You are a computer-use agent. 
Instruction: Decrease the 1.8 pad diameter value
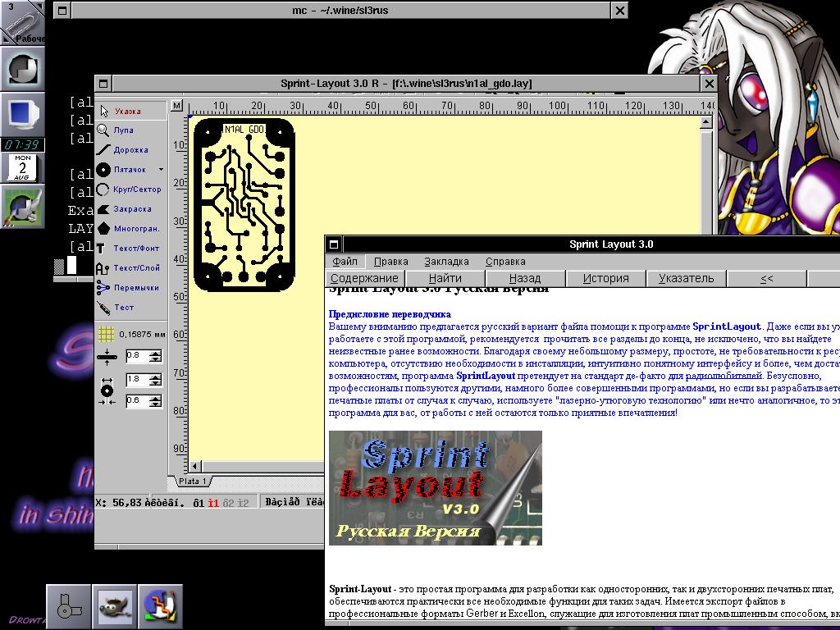155,383
